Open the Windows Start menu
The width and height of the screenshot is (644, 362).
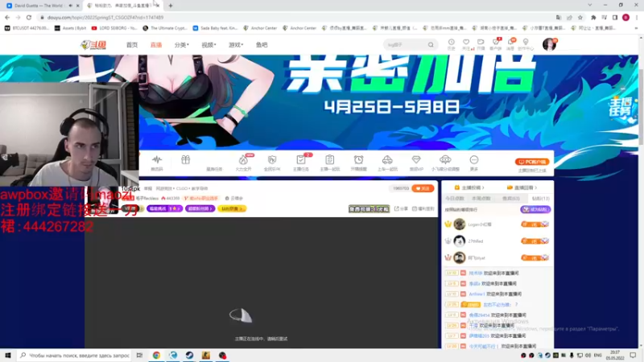(8, 355)
